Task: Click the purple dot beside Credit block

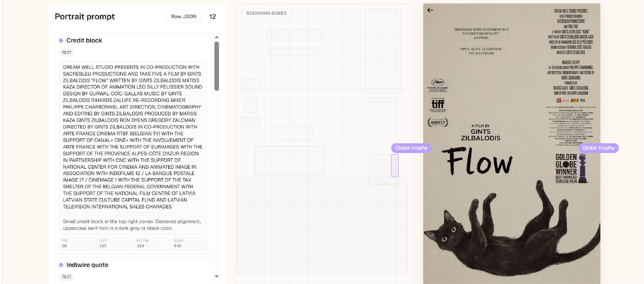Action: coord(61,40)
